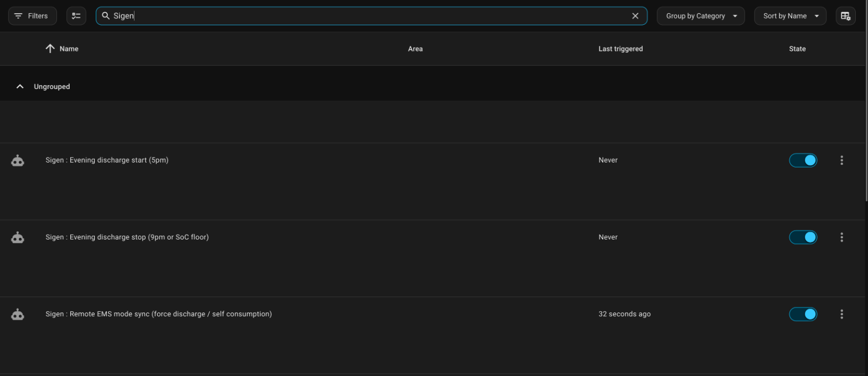Open the Group by Category dropdown

point(701,16)
